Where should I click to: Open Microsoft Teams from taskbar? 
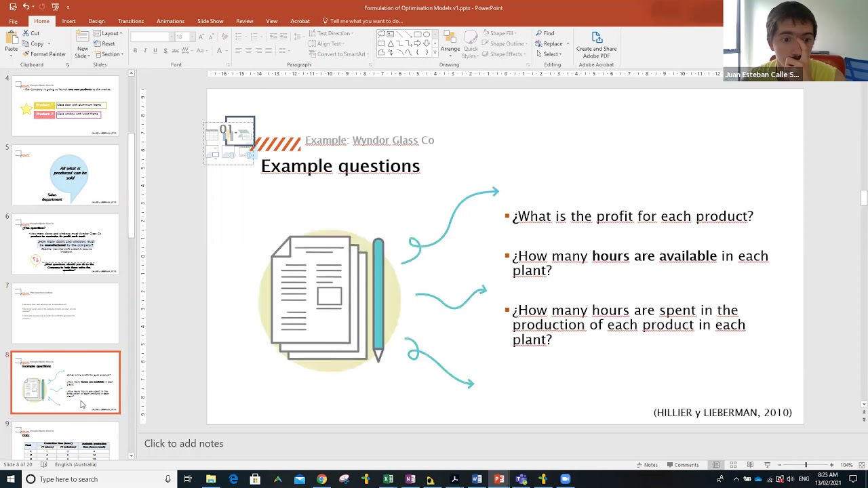pos(521,479)
